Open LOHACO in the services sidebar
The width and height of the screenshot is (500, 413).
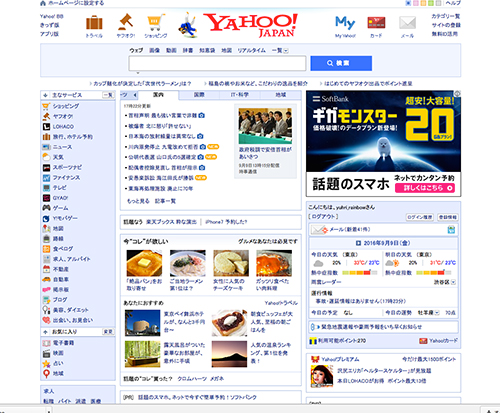coord(63,127)
